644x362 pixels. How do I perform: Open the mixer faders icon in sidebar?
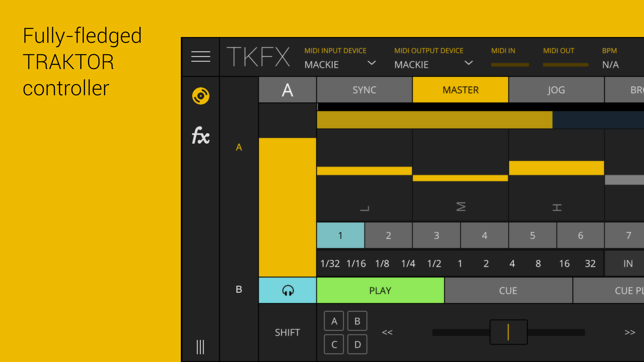(x=200, y=347)
